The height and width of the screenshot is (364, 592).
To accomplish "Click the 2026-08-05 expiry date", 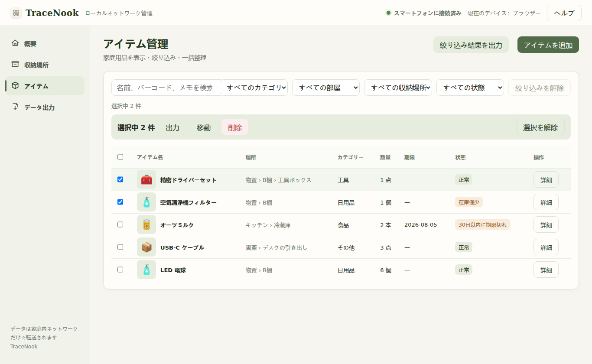I will point(421,224).
